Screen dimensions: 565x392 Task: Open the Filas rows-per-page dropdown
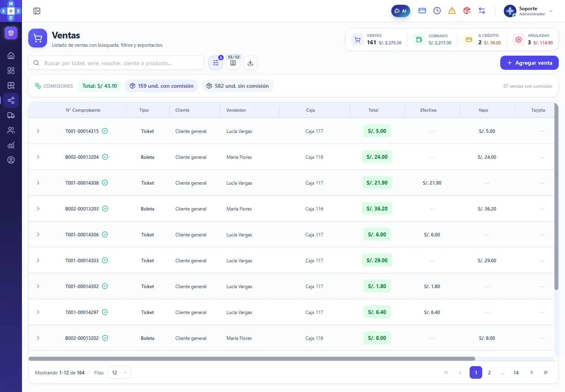(x=119, y=372)
